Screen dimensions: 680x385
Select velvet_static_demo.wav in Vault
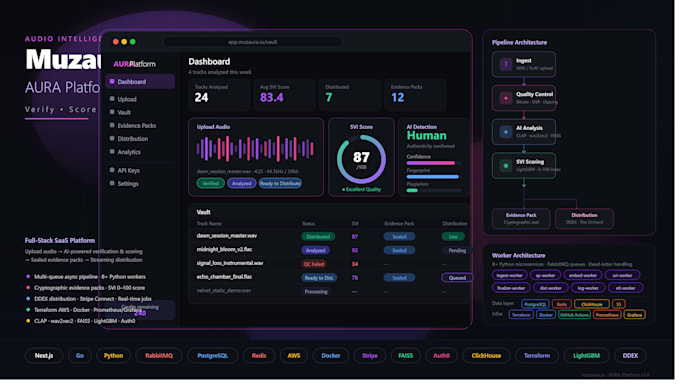tap(224, 291)
